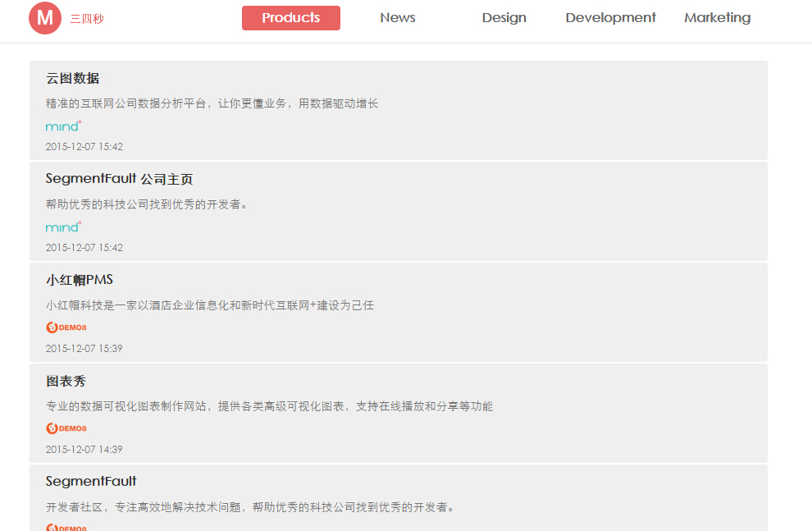Go to the Design tab
This screenshot has height=531, width=812.
pyautogui.click(x=504, y=18)
